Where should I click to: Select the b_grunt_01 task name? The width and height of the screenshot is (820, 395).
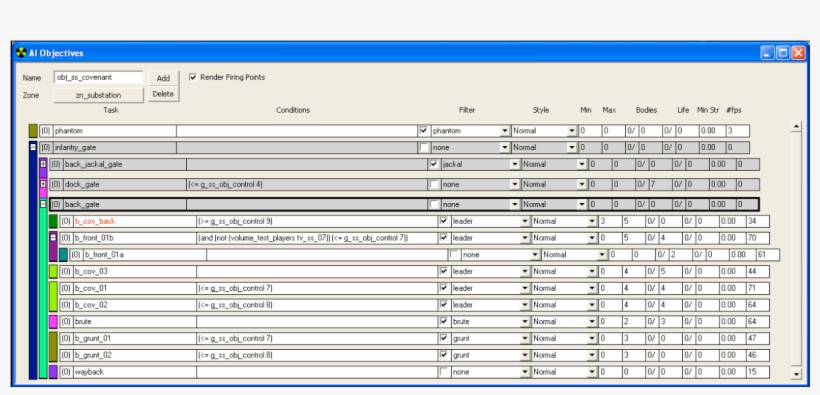tap(134, 338)
